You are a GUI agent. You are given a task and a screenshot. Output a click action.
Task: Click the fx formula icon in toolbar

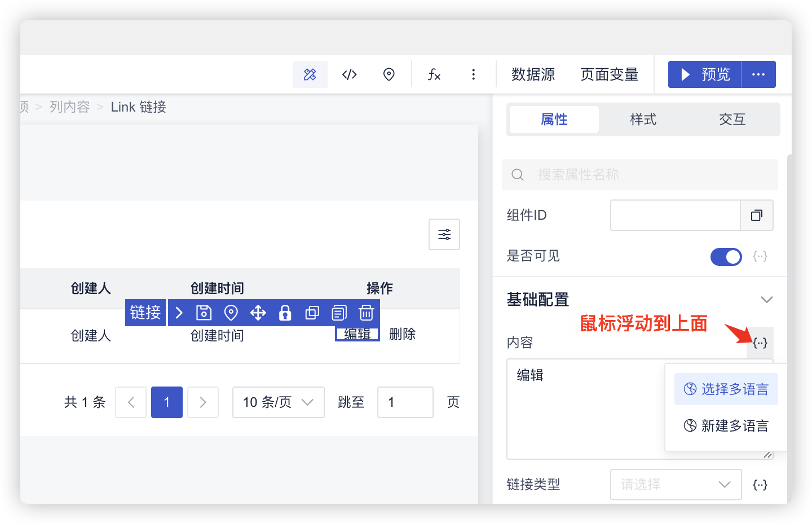434,74
